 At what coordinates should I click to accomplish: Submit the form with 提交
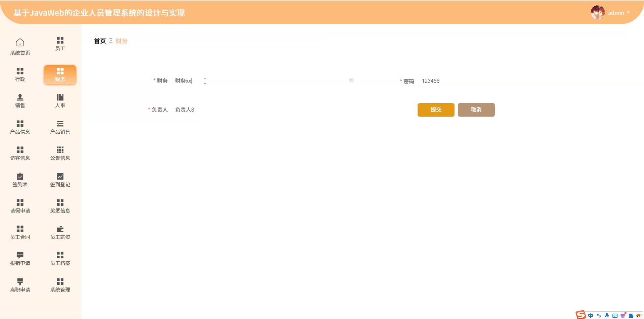coord(436,110)
